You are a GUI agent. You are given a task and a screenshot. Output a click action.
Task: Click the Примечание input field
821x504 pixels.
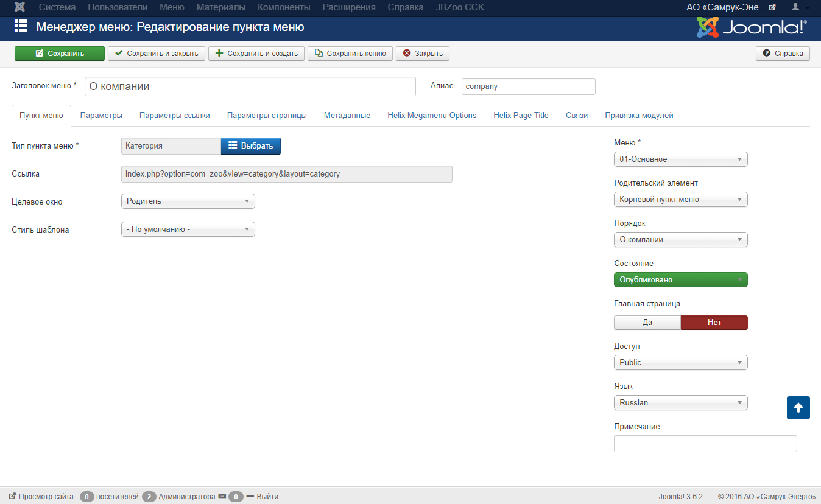(705, 444)
